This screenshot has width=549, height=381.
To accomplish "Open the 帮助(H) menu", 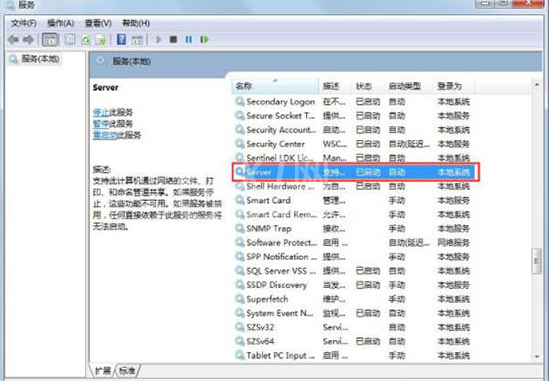I will coord(136,23).
